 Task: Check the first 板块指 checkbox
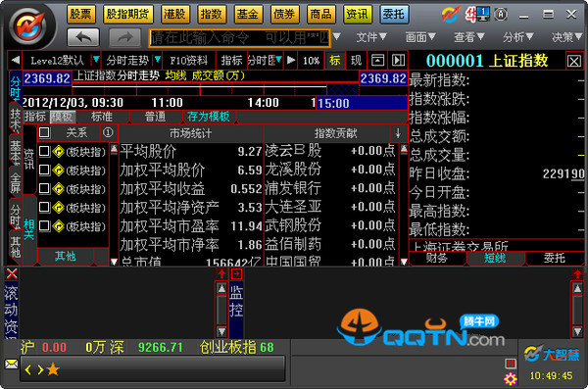(x=44, y=151)
